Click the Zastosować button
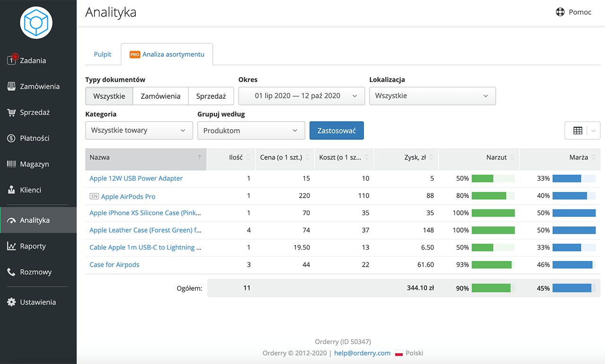This screenshot has height=364, width=605. pos(337,130)
